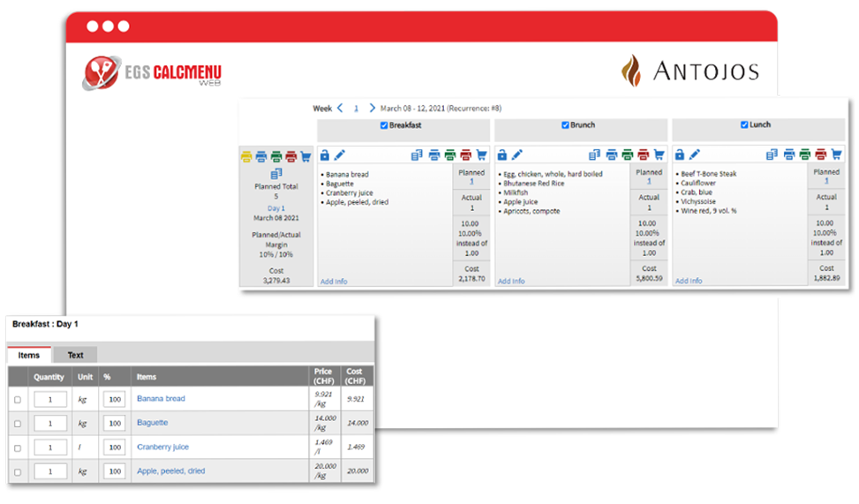Click the lock icon in Breakfast panel
The width and height of the screenshot is (859, 504).
tap(325, 155)
